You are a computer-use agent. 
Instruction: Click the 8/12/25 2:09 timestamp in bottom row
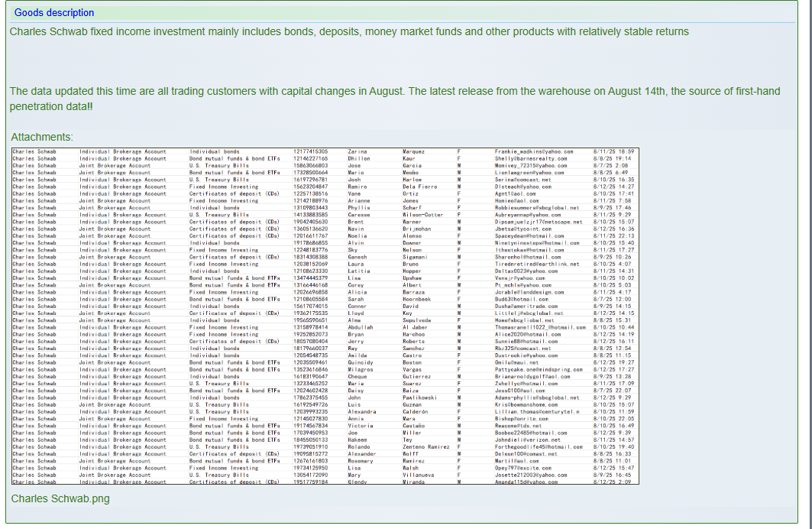tap(612, 482)
